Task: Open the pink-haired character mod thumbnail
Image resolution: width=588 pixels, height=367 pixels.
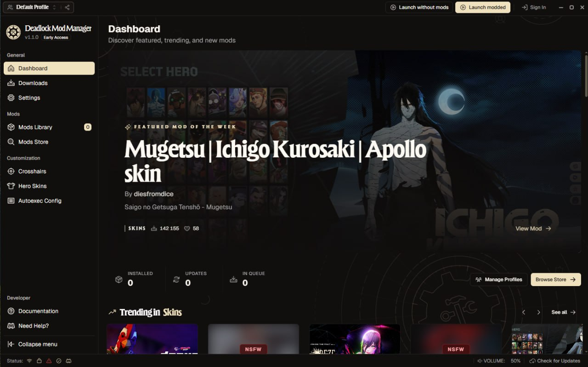Action: (355, 339)
